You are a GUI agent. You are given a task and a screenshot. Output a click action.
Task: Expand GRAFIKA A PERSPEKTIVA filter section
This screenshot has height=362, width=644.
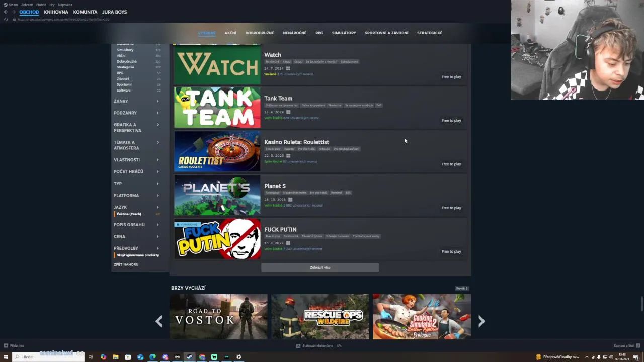[x=136, y=127]
